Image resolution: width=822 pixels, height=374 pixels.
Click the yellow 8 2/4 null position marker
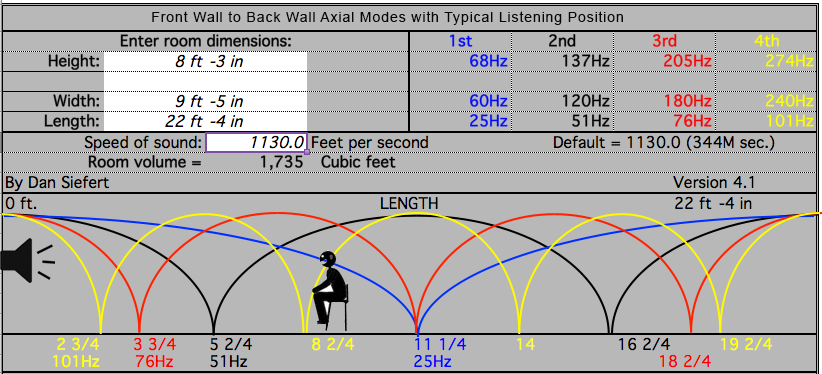[x=332, y=345]
